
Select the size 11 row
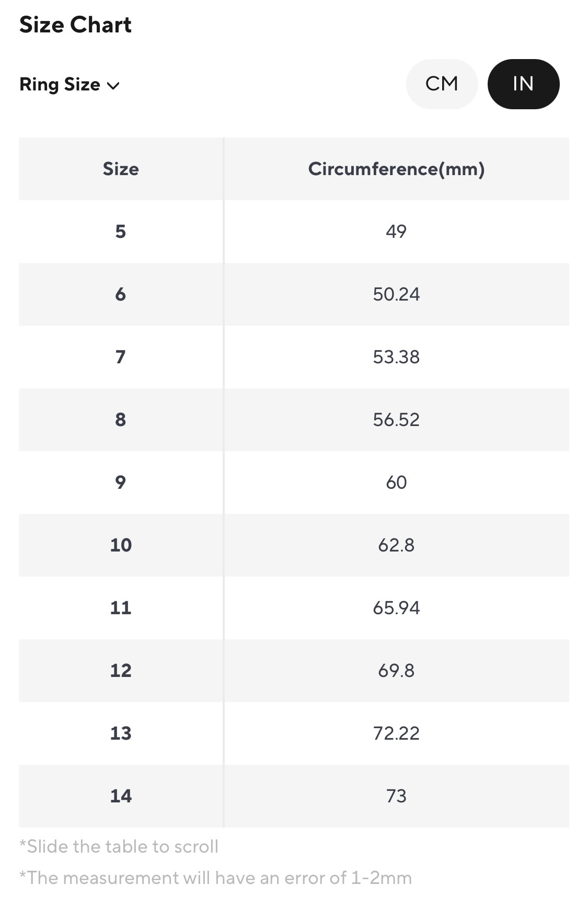pyautogui.click(x=294, y=608)
